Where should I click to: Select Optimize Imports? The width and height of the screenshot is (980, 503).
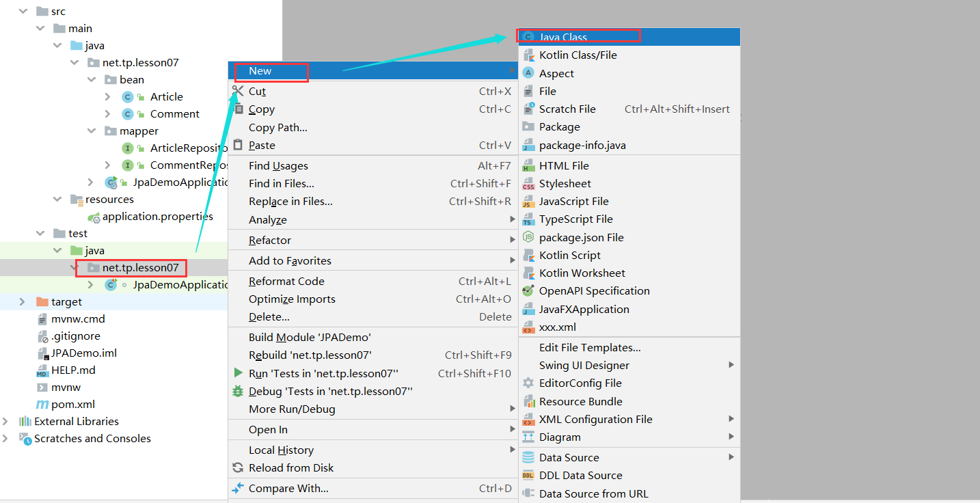[372, 299]
